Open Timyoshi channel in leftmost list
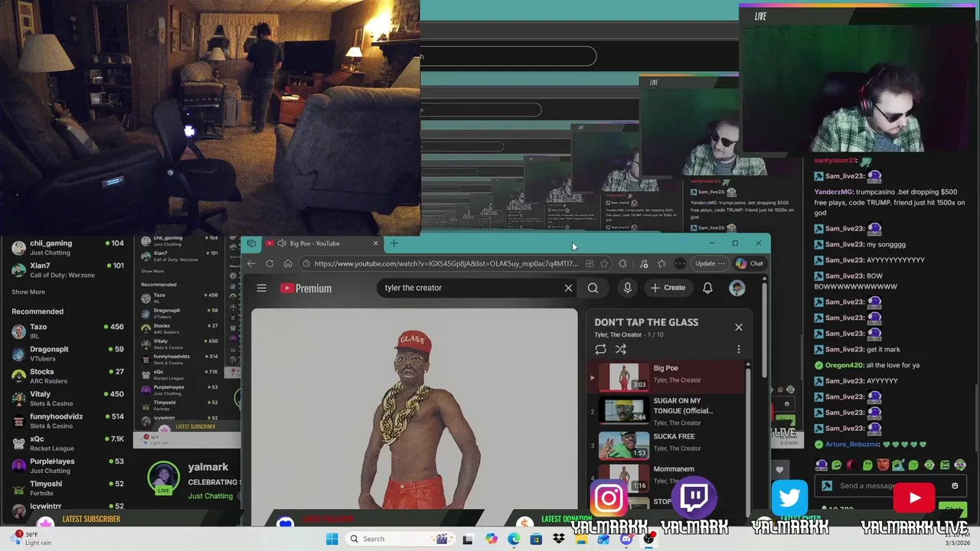980x551 pixels. pyautogui.click(x=67, y=487)
